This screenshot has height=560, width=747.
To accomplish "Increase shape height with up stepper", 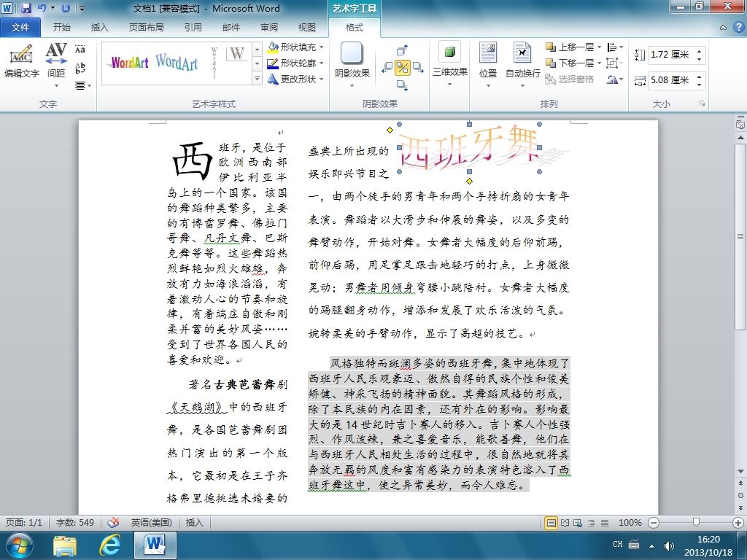I will (699, 51).
